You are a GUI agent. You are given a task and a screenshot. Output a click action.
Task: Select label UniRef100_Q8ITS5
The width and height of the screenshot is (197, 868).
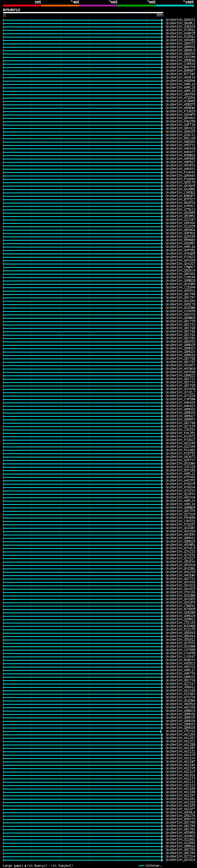[x=180, y=321]
